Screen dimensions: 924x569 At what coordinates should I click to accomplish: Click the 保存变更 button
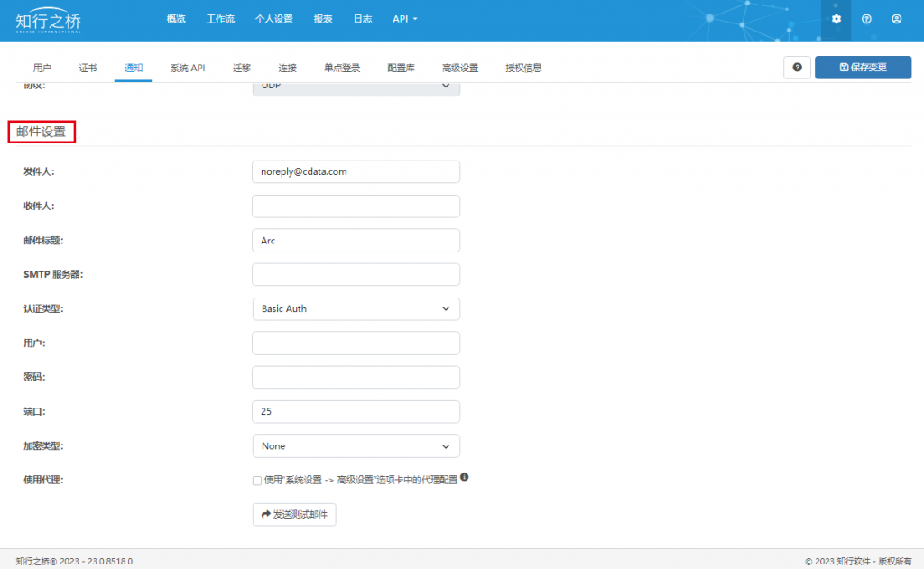click(x=863, y=67)
